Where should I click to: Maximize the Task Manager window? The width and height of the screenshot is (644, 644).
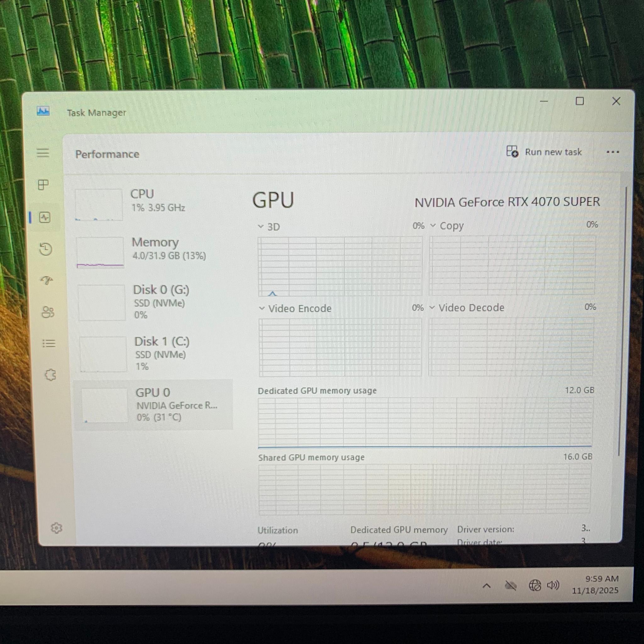point(580,101)
